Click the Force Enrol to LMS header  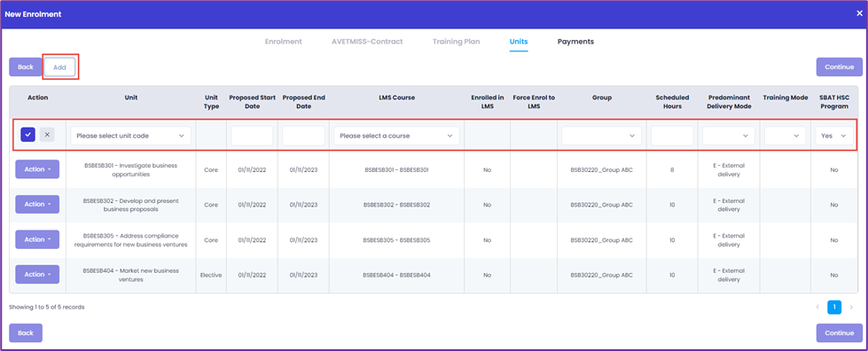coord(534,102)
